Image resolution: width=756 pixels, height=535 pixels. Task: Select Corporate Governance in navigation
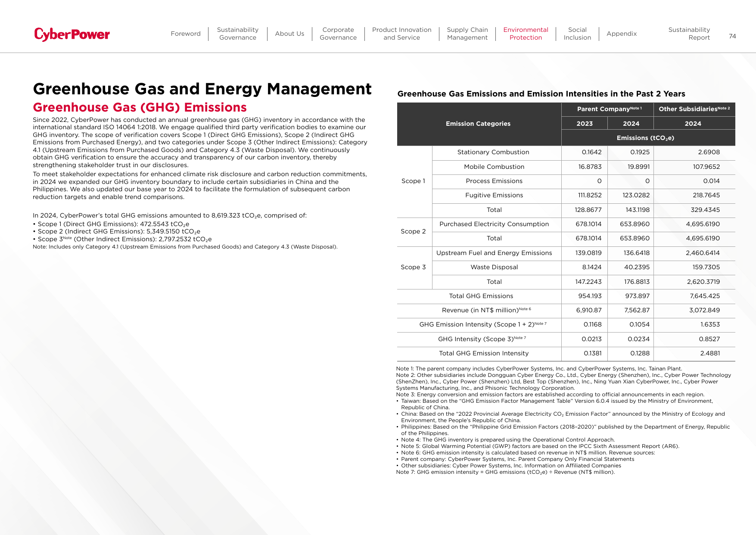(338, 34)
